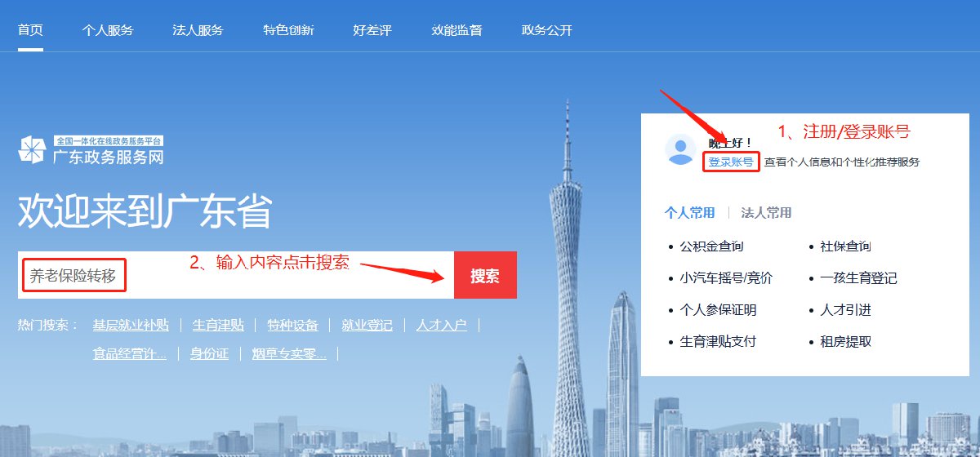Click the Guangdong government service pinwheel logo
Viewport: 980px width, 457px height.
[x=33, y=149]
